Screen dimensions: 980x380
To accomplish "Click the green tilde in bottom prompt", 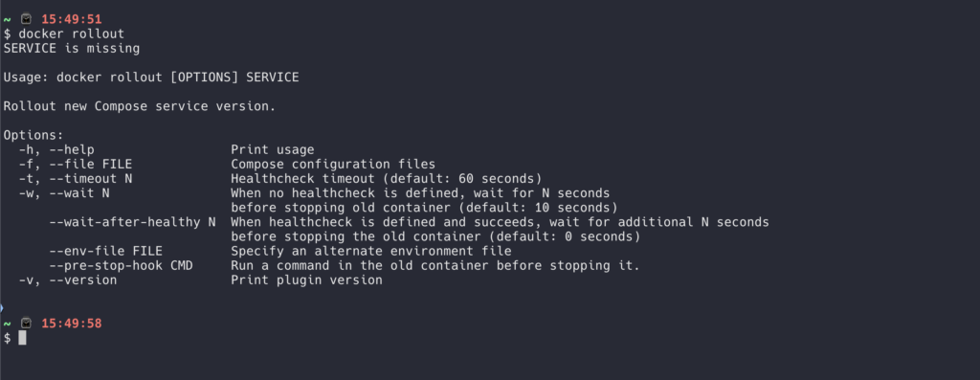I will (x=8, y=324).
